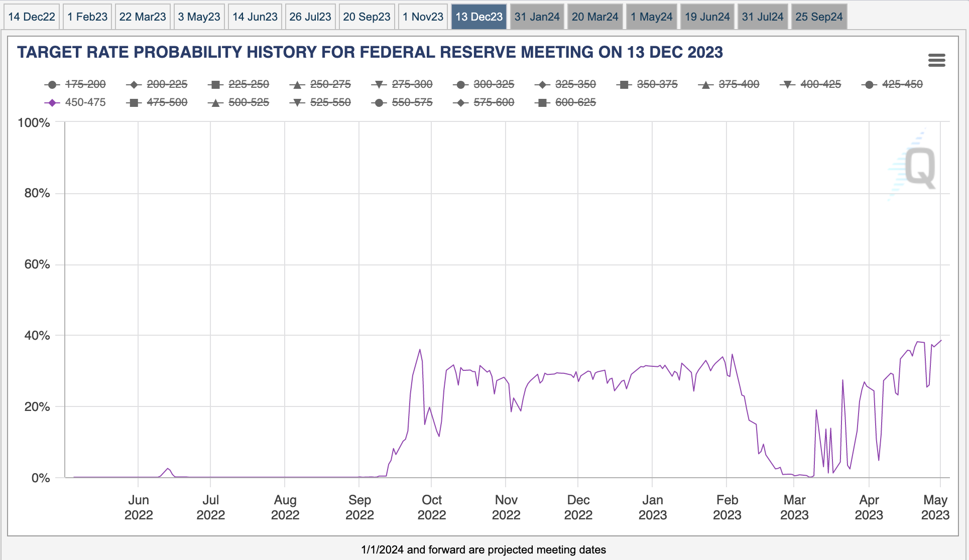969x560 pixels.
Task: Open the chart hamburger context menu
Action: [x=936, y=61]
